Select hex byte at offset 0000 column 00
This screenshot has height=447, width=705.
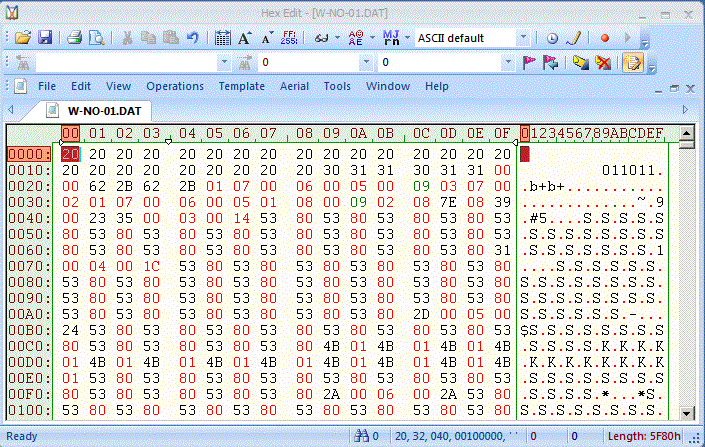pos(70,154)
